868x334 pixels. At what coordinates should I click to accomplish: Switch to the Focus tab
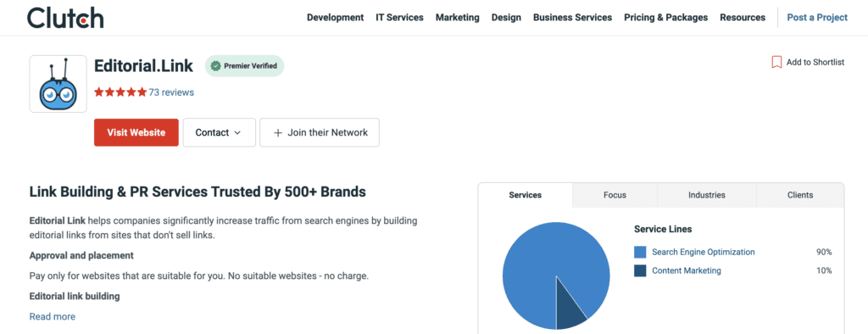pyautogui.click(x=615, y=195)
